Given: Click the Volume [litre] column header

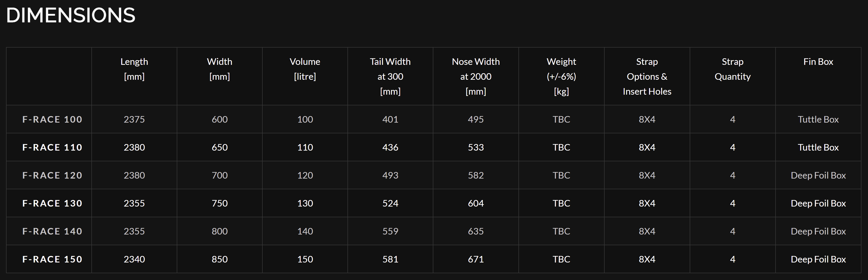Looking at the screenshot, I should pos(305,69).
